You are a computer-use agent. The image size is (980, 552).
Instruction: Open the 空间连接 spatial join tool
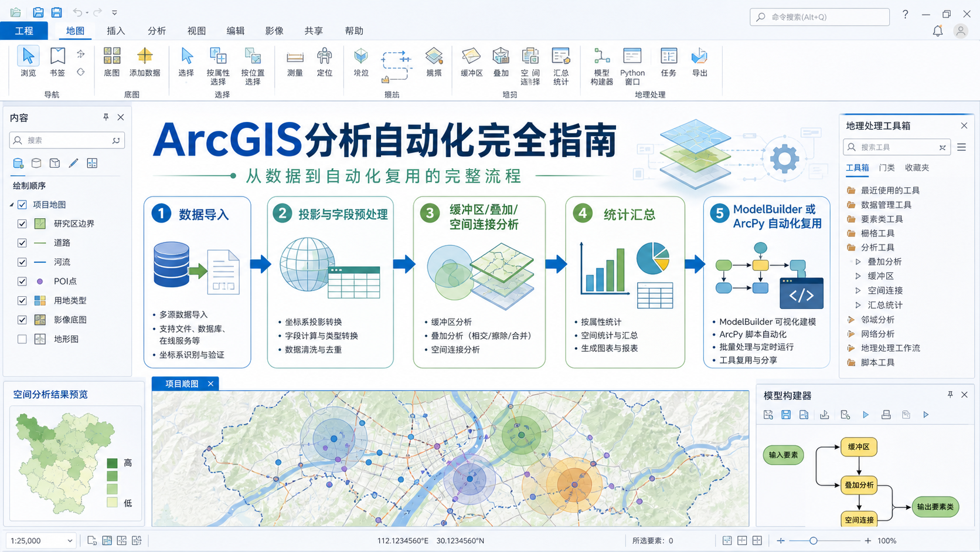530,66
